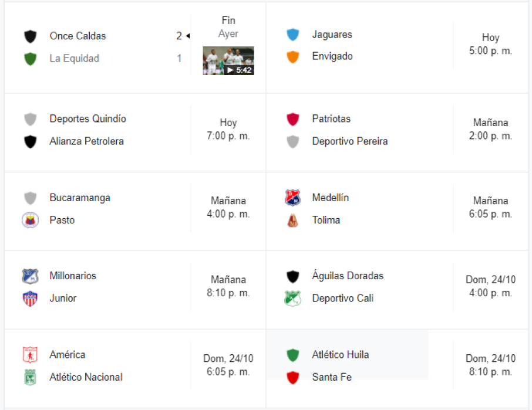Play the Once Caldas match highlights video
Screen dimensions: 532x410
pos(228,61)
